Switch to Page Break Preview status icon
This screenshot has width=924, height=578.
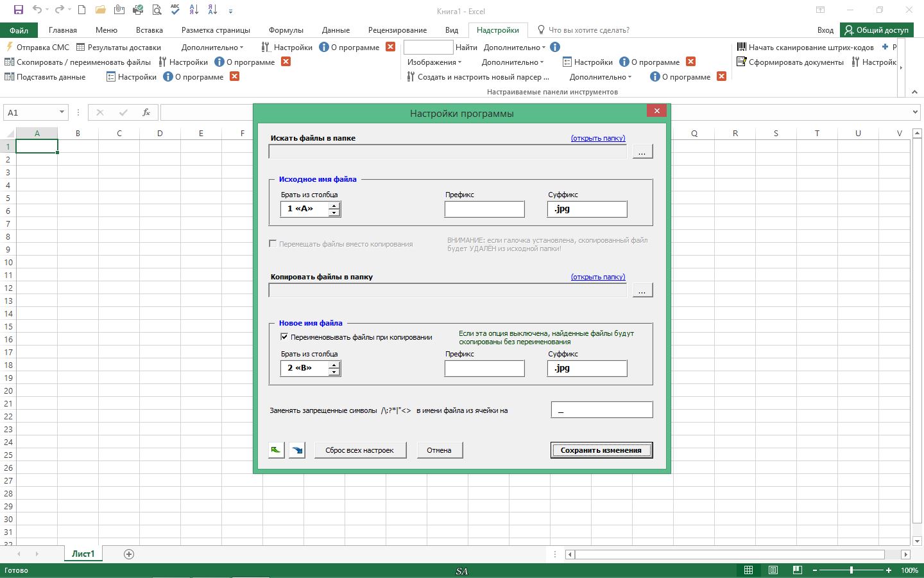pyautogui.click(x=798, y=570)
